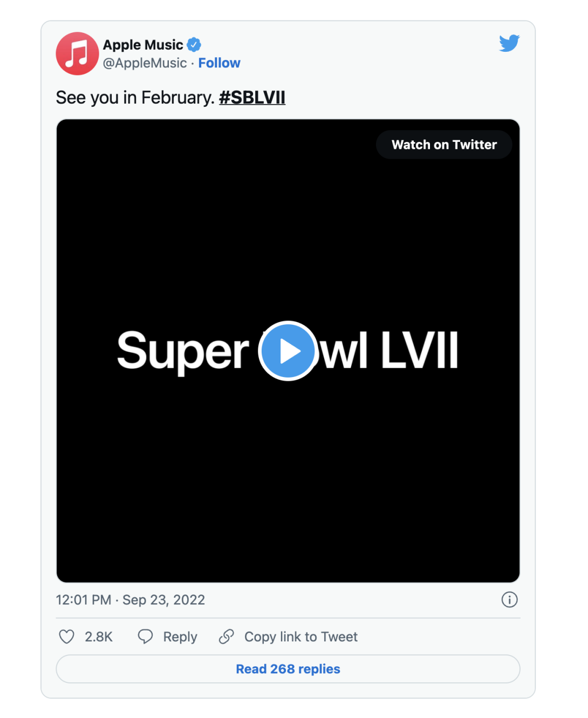This screenshot has height=718, width=588.
Task: Open the tweet info circle icon
Action: [x=509, y=600]
